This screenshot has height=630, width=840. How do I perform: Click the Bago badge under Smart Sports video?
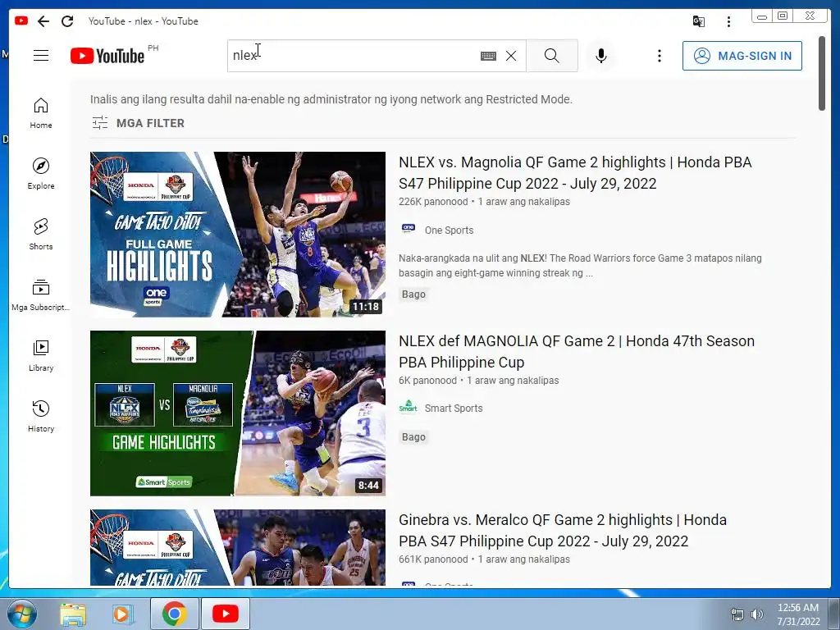[x=413, y=437]
